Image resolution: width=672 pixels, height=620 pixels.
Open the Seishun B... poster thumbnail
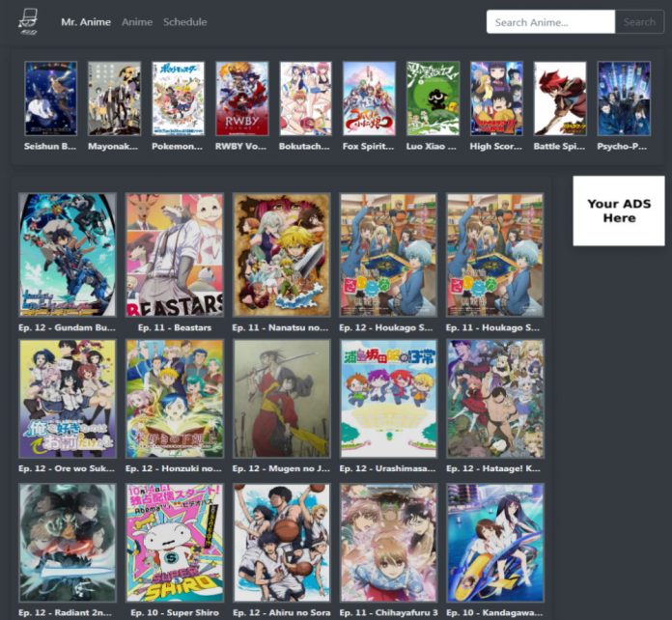point(51,99)
